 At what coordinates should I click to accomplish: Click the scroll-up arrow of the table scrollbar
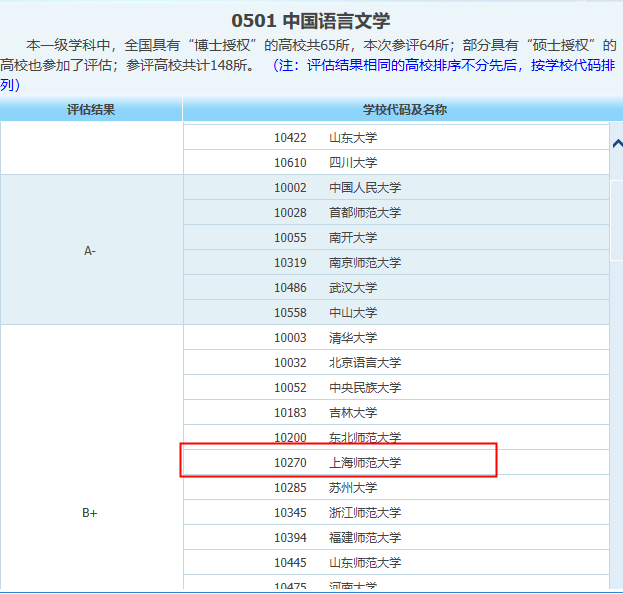click(617, 143)
